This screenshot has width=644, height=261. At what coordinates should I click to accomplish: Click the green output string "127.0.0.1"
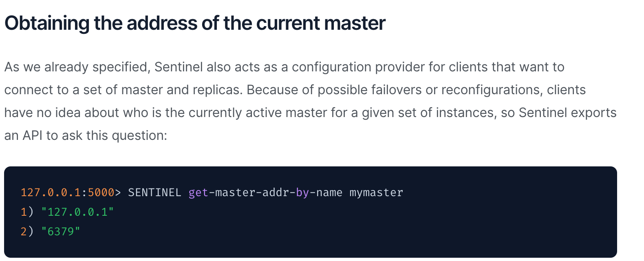[x=77, y=212]
